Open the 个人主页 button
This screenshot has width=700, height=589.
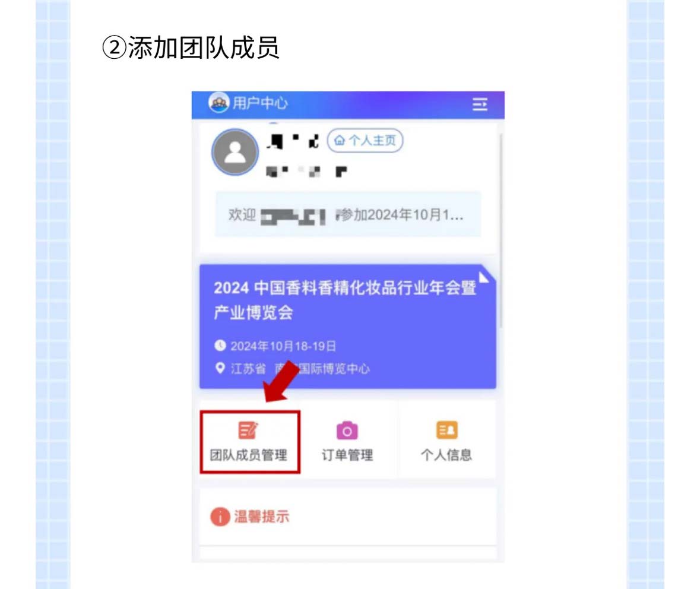(365, 141)
